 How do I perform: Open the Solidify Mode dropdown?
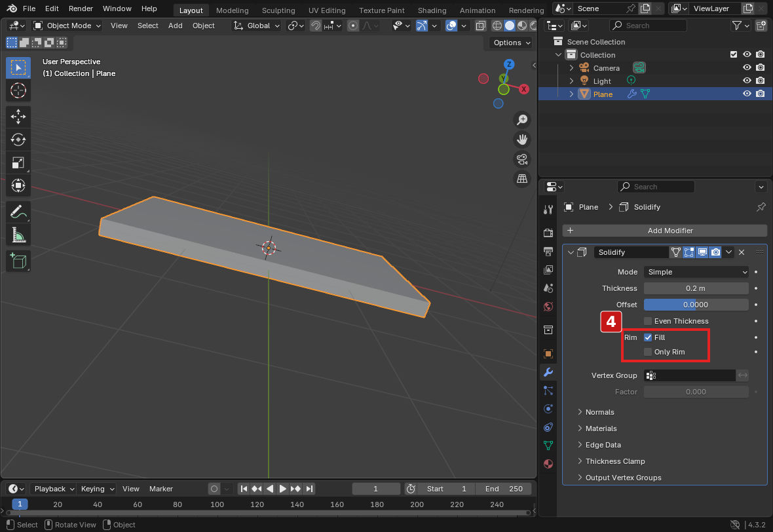click(x=696, y=272)
